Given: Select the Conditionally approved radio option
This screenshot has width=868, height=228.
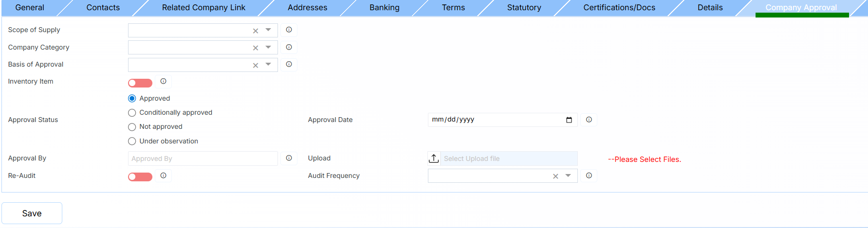Looking at the screenshot, I should click(132, 113).
